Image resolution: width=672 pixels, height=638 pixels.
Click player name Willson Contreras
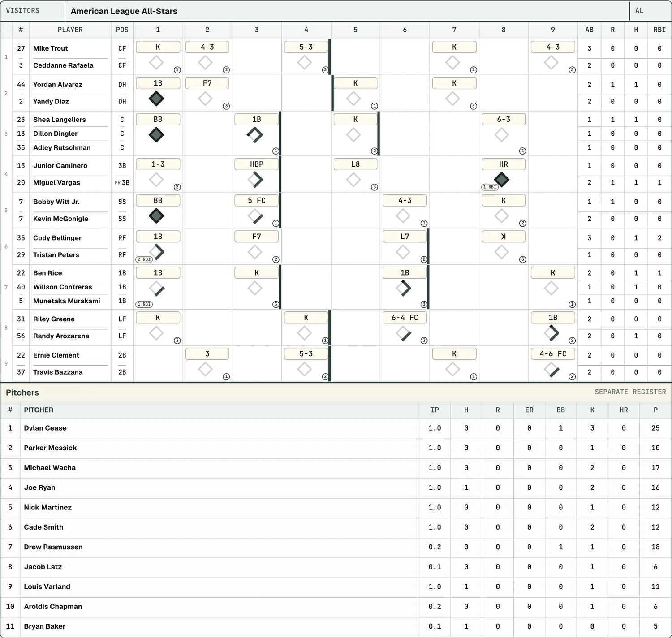(x=62, y=287)
